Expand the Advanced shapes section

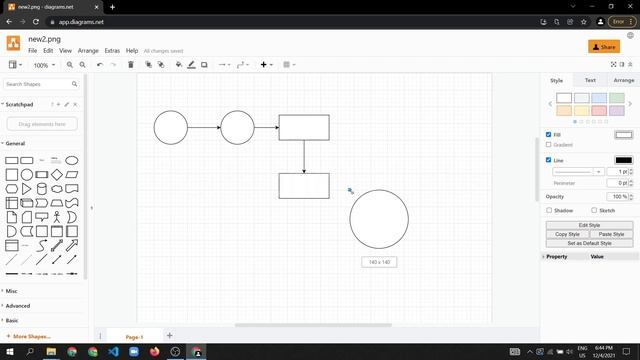[17, 306]
